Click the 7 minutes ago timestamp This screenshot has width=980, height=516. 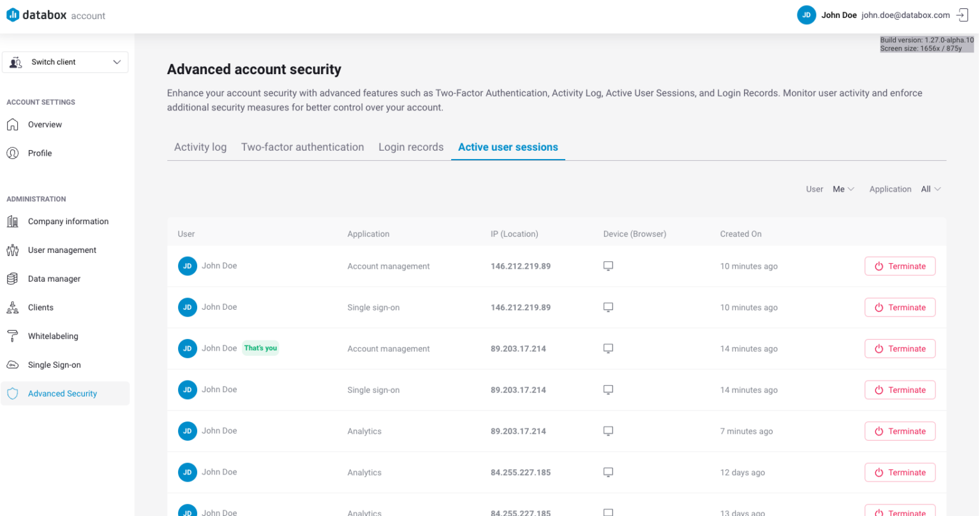coord(746,431)
